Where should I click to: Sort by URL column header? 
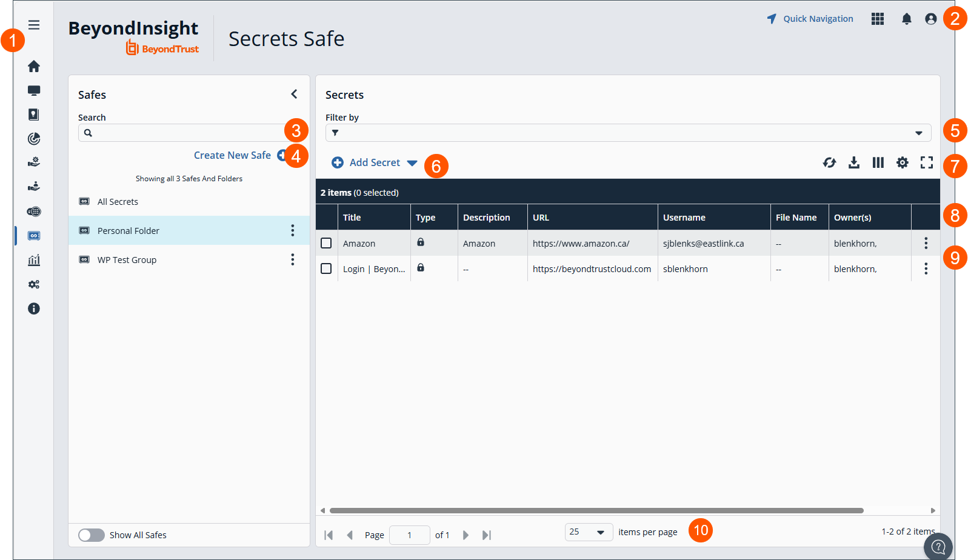click(x=593, y=217)
